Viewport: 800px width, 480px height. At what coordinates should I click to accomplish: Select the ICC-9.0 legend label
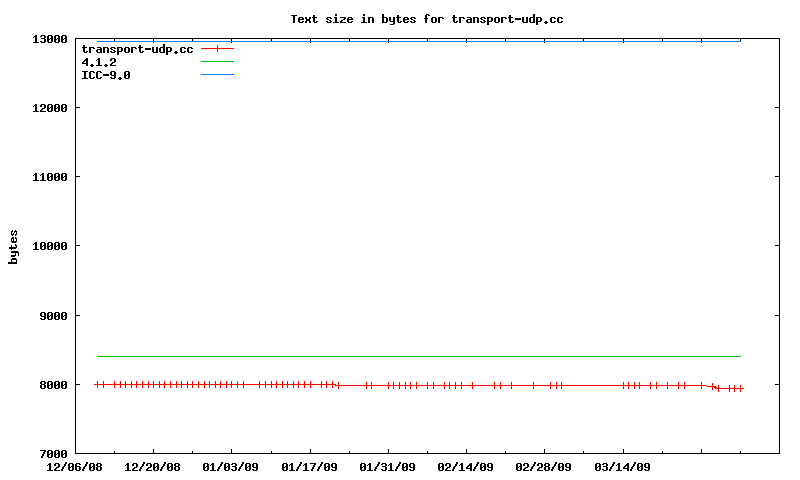point(106,75)
